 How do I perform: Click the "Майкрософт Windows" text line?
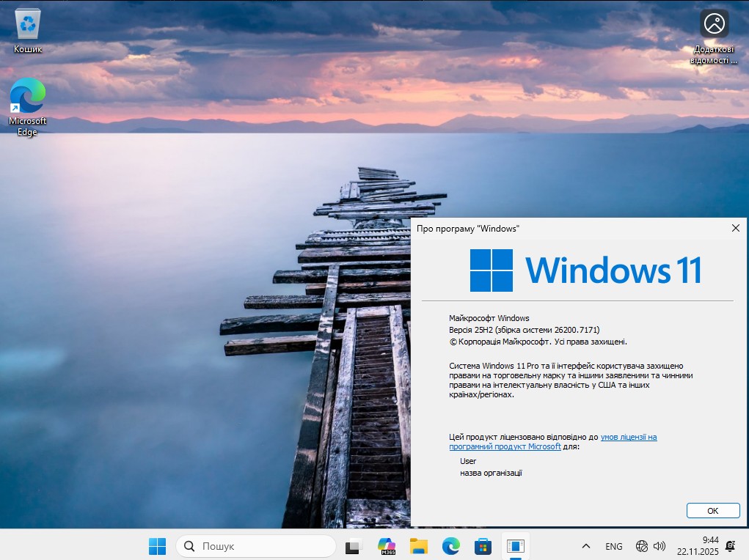[489, 318]
